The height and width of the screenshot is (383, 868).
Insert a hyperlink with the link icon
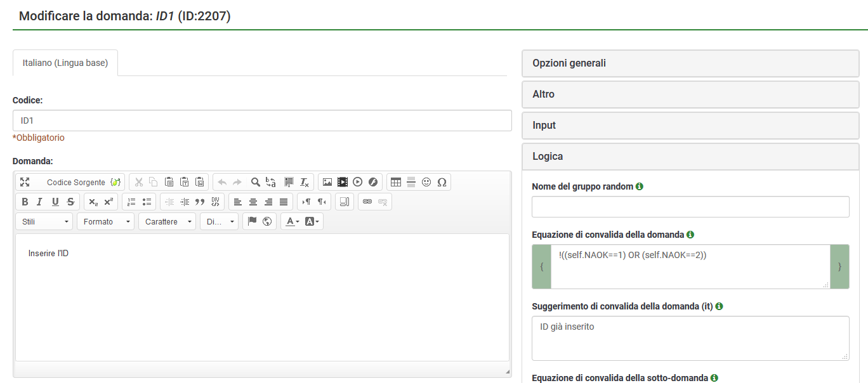(367, 202)
